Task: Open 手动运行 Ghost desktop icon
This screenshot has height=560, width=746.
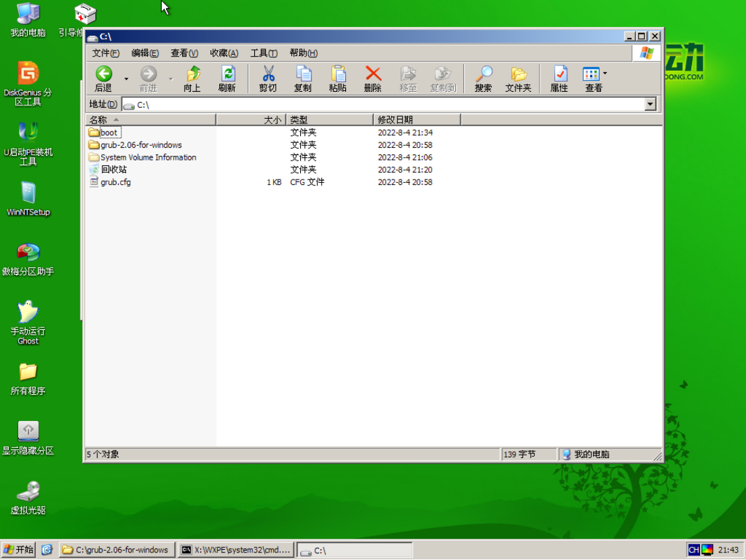Action: pyautogui.click(x=28, y=323)
